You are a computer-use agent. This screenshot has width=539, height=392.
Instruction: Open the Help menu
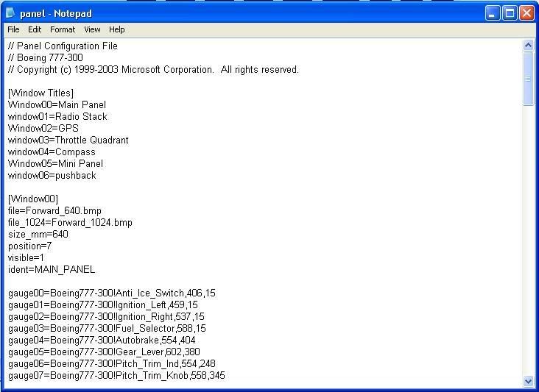point(117,29)
